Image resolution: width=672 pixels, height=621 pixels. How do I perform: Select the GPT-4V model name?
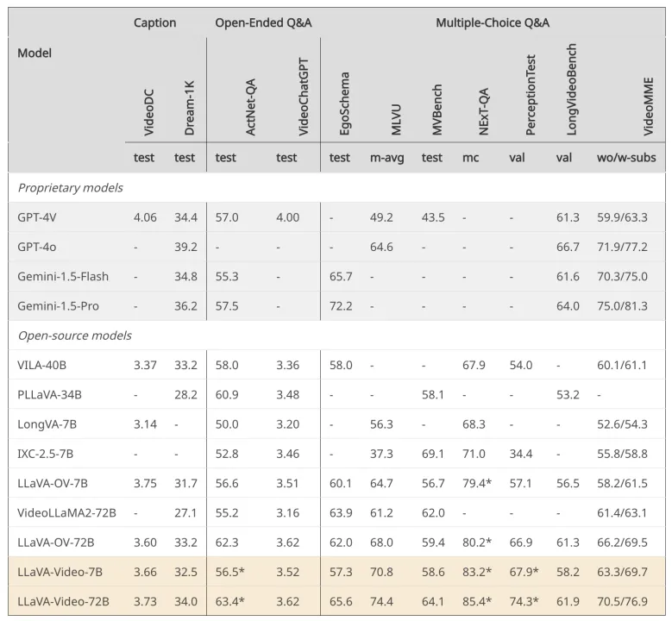pyautogui.click(x=37, y=217)
